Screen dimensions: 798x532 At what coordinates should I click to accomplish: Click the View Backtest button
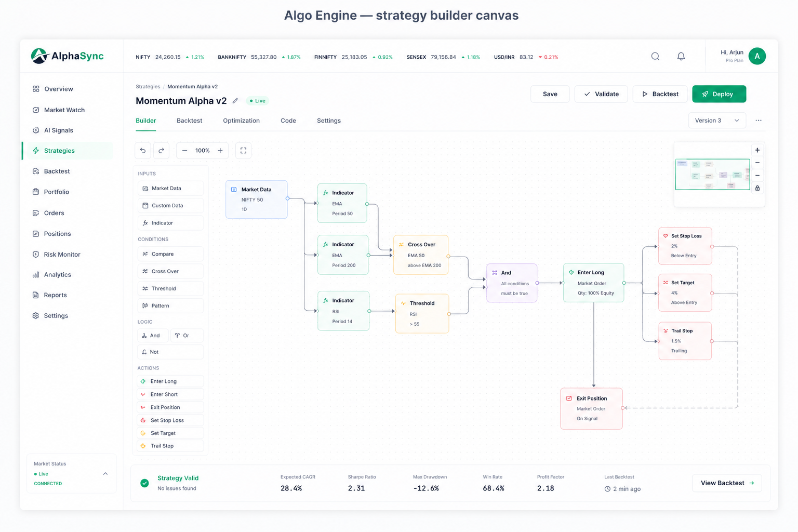tap(727, 483)
